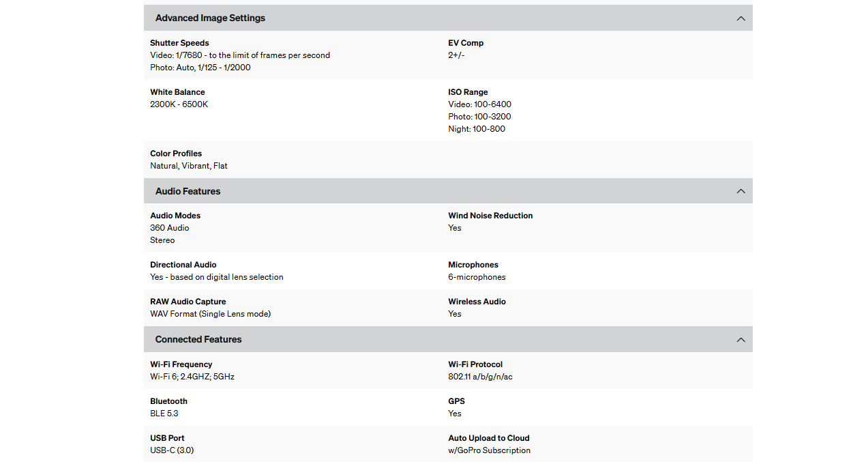This screenshot has height=462, width=868.
Task: Select the Directional Audio heading
Action: tap(183, 265)
